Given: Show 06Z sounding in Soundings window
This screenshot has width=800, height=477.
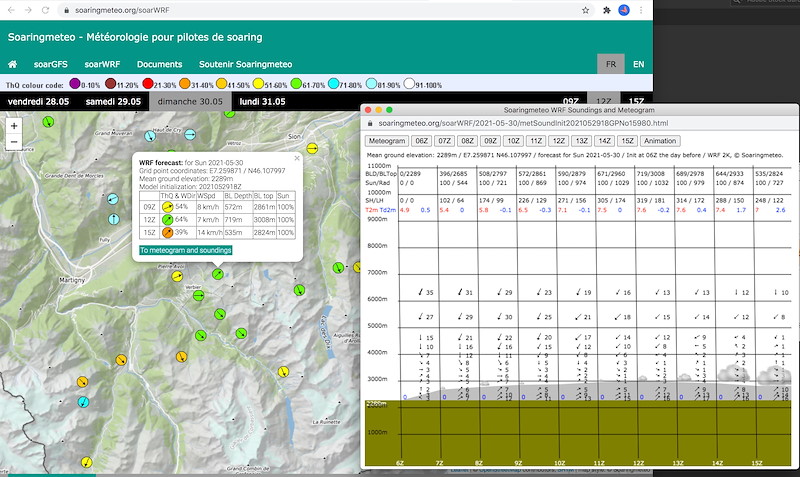Looking at the screenshot, I should [x=421, y=141].
